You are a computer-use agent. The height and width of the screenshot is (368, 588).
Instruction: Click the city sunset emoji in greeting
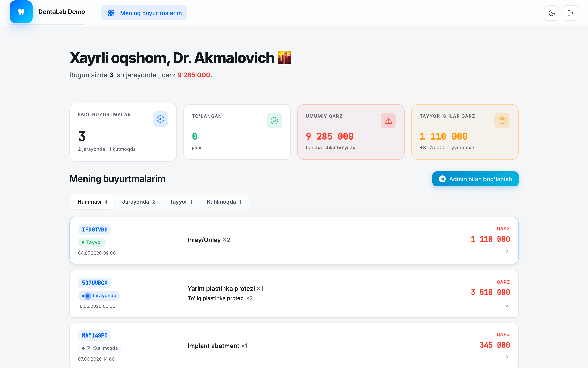[x=285, y=58]
